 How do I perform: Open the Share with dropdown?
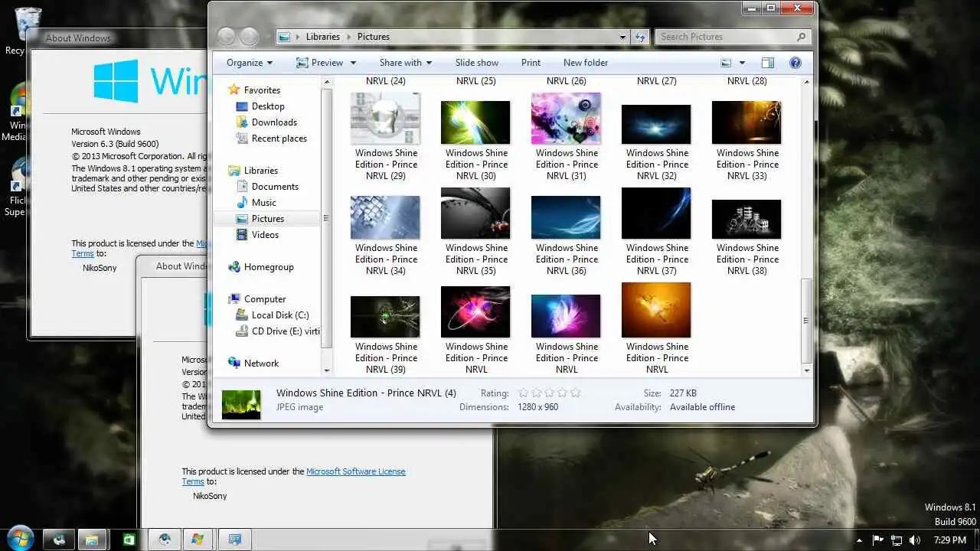tap(405, 63)
